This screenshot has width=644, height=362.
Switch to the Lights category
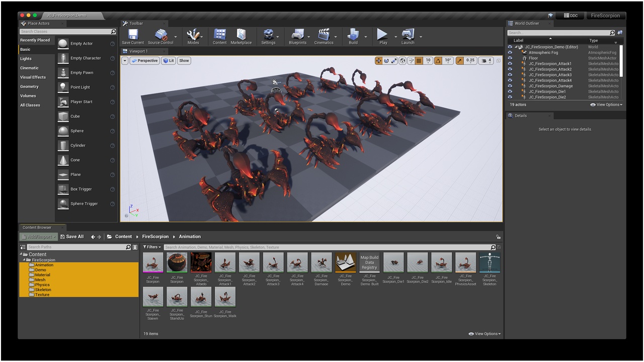pyautogui.click(x=26, y=59)
